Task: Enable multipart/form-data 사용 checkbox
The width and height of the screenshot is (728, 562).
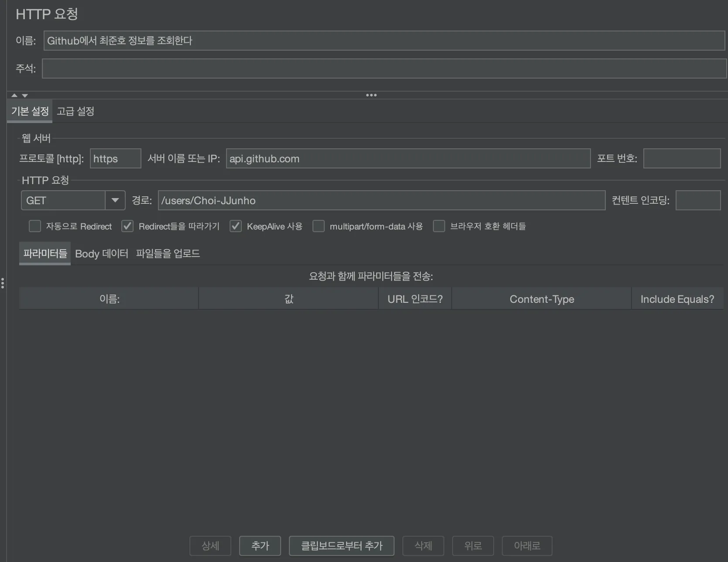Action: [319, 226]
